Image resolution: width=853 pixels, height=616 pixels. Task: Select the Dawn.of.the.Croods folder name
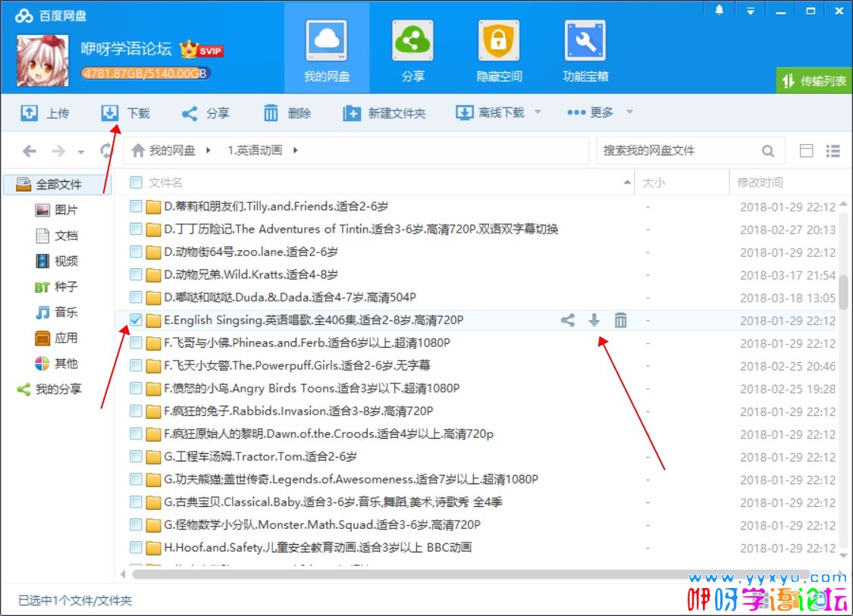(328, 434)
